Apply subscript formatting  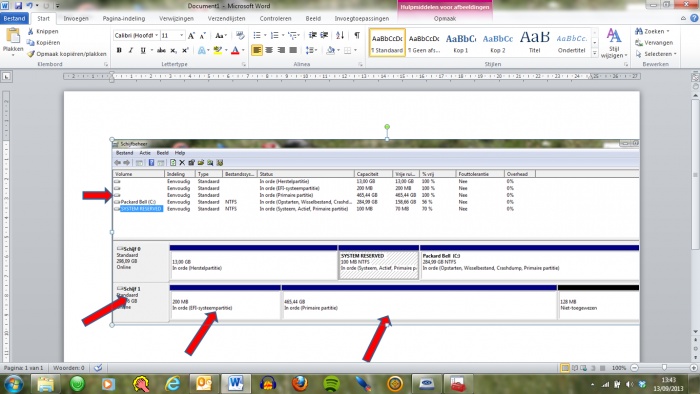coord(173,50)
